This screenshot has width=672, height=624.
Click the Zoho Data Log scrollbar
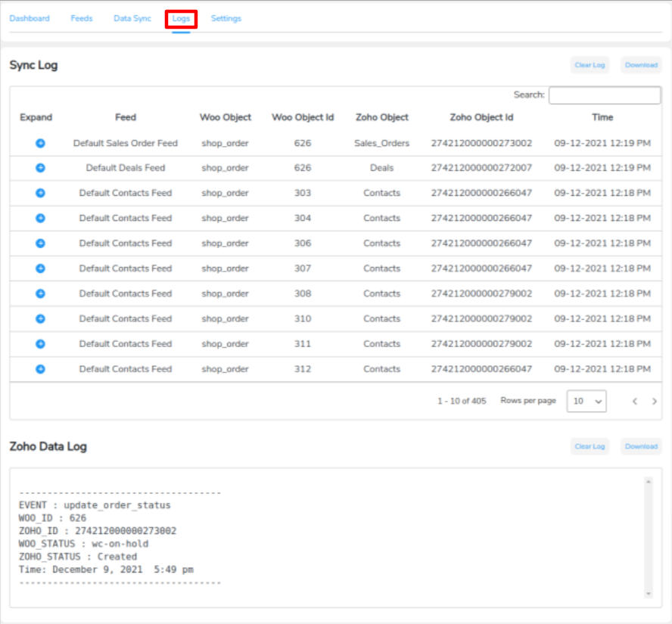(648, 537)
